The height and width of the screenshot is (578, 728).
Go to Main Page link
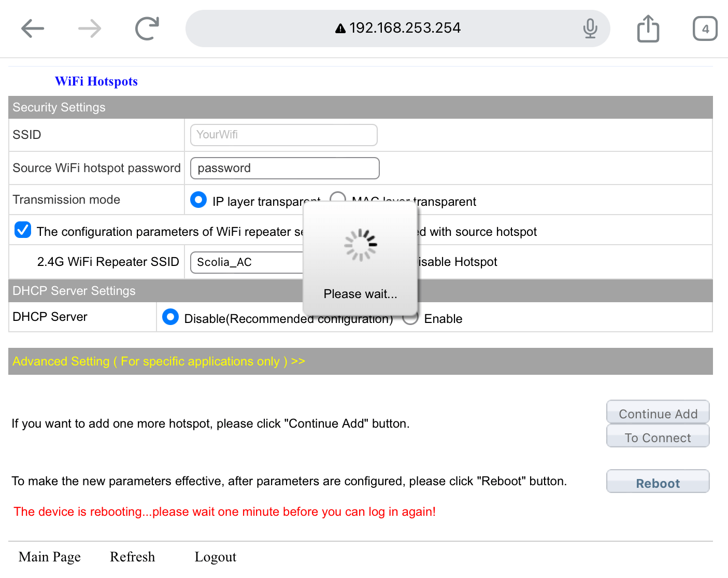coord(50,557)
